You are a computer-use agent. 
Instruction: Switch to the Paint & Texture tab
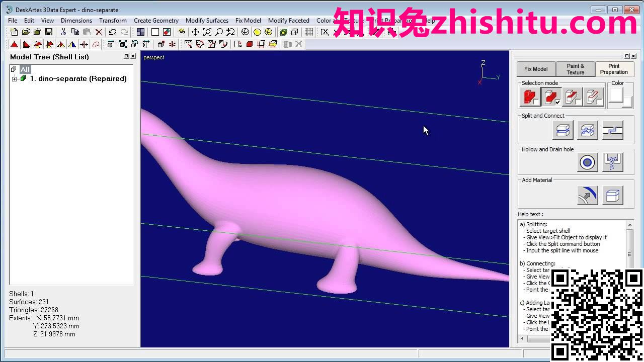tap(575, 69)
